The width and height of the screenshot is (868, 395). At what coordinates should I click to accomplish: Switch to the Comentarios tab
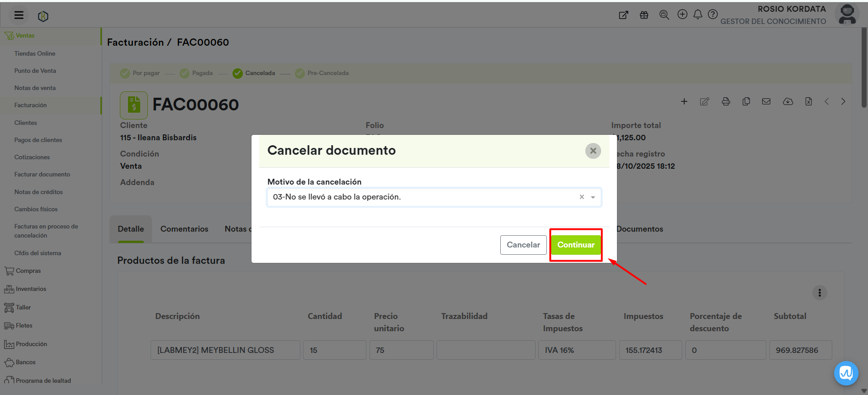coord(184,229)
